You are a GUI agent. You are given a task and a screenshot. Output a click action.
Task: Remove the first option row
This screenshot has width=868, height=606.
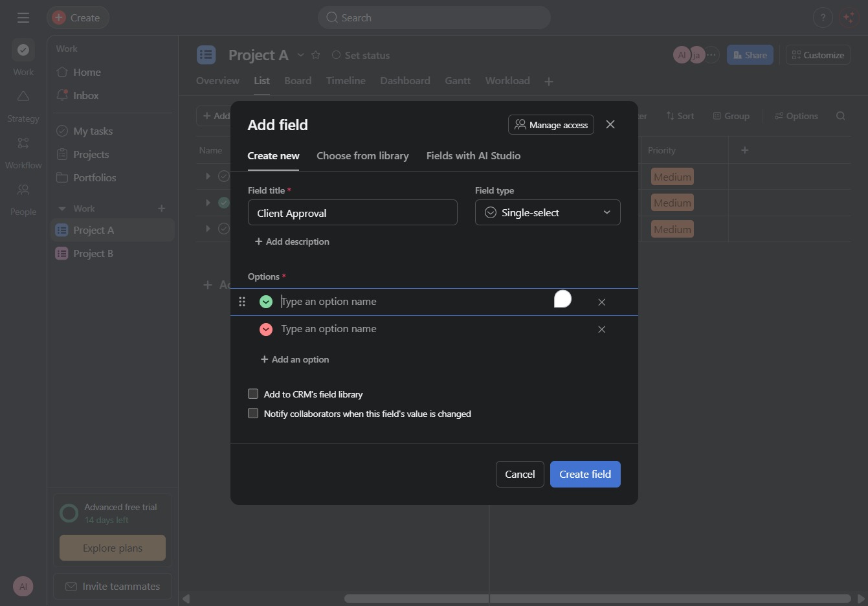602,302
